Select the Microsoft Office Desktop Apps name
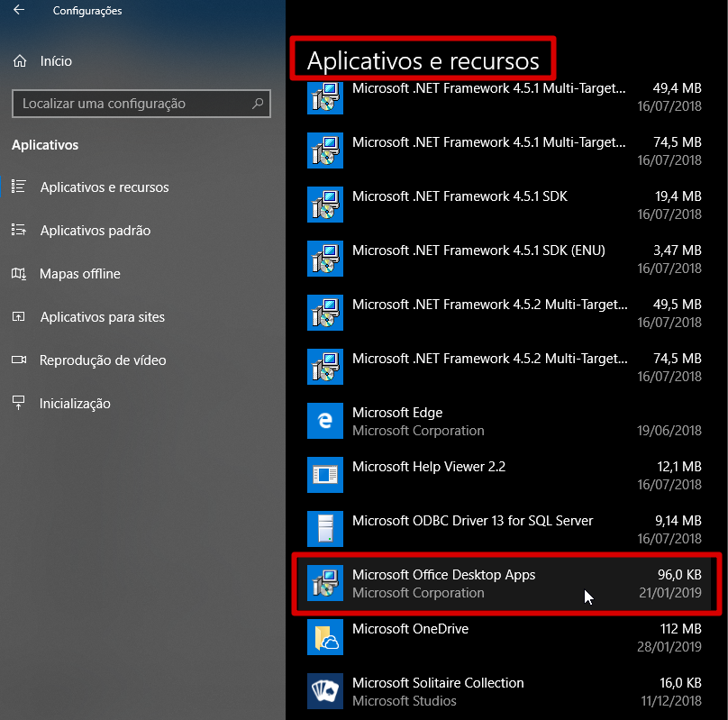 point(444,575)
